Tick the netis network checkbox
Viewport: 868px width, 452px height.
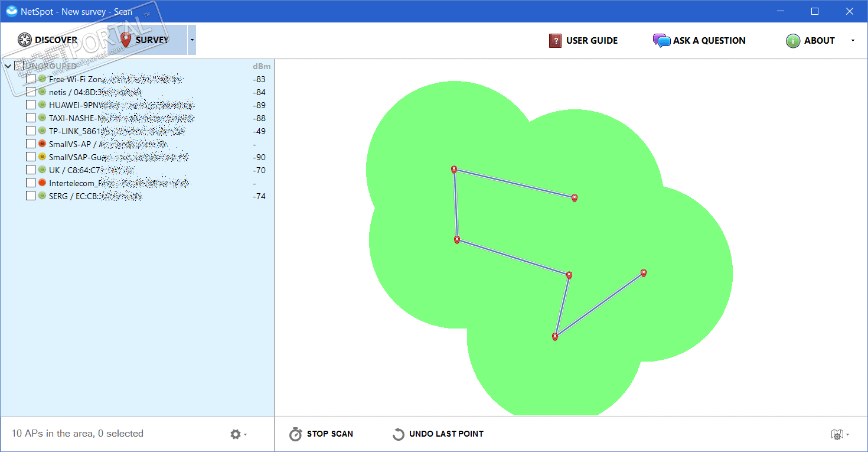(31, 92)
